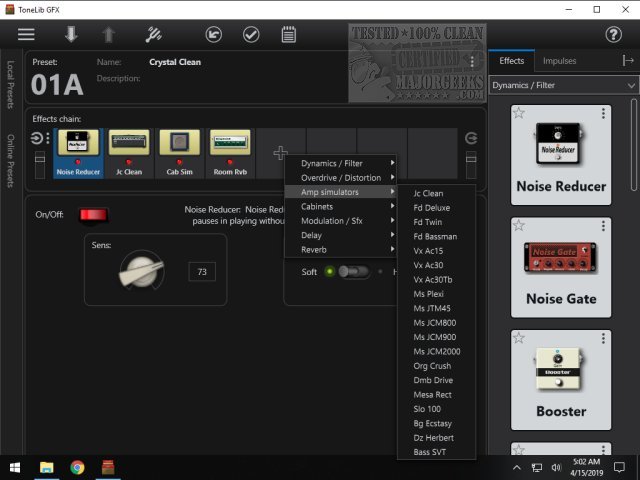Click the checkmark confirm icon in toolbar
The width and height of the screenshot is (640, 480).
tap(251, 34)
